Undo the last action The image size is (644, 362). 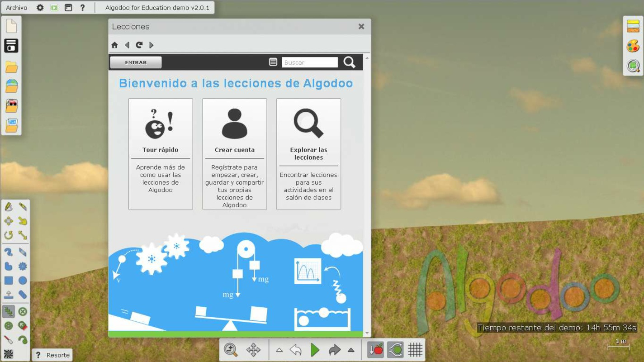[296, 349]
